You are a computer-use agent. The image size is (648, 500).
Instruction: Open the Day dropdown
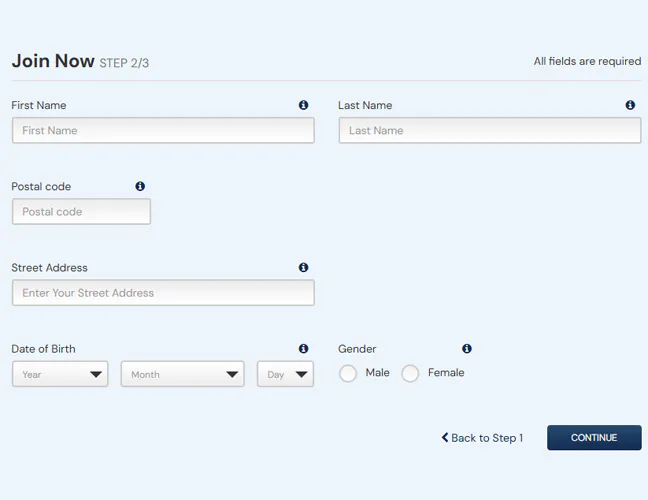click(285, 374)
